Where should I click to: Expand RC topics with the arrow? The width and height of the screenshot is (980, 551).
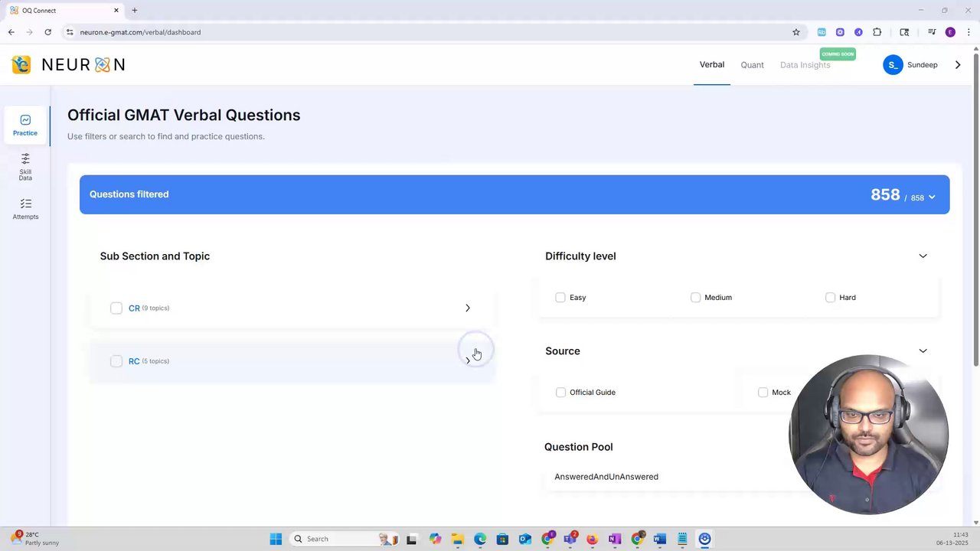click(468, 360)
